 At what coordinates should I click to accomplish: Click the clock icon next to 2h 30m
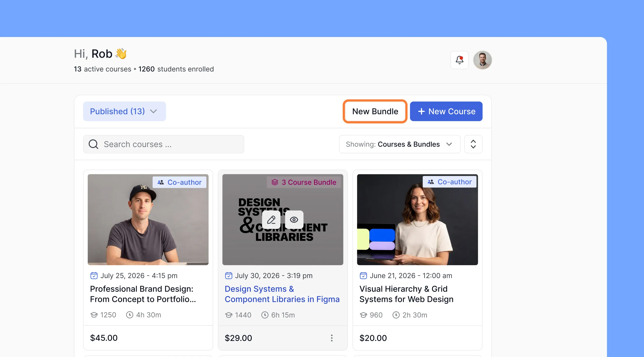tap(396, 315)
